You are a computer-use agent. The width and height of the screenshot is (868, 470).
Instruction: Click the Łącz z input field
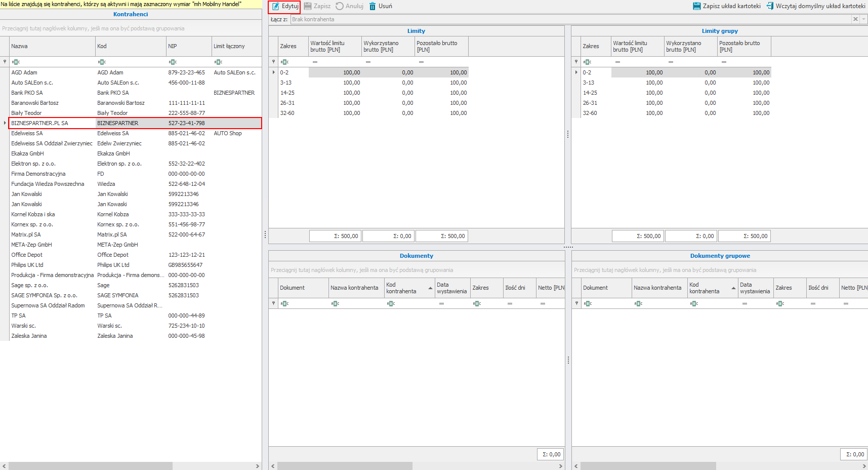570,19
